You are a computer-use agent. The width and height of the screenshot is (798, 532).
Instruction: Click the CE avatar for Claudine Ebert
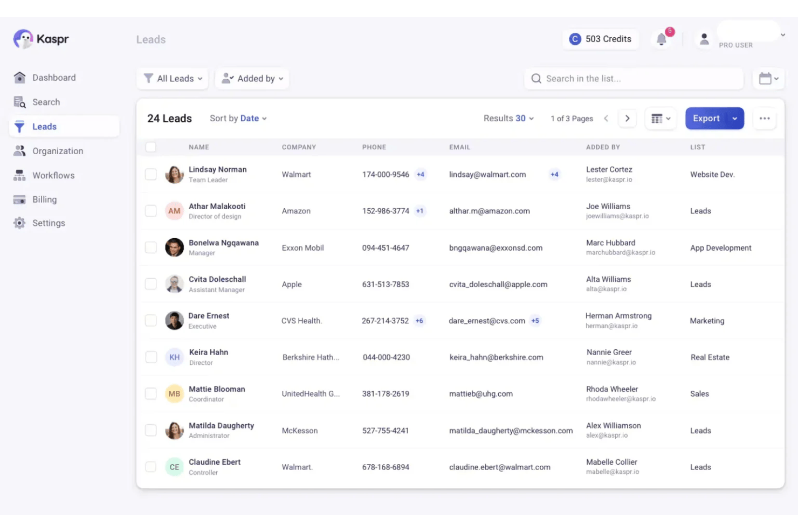coord(174,467)
